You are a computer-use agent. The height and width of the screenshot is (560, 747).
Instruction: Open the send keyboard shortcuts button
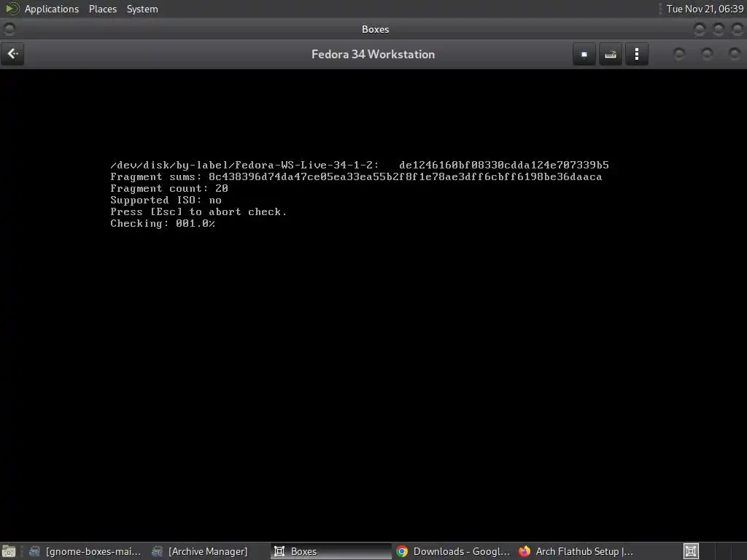[611, 54]
